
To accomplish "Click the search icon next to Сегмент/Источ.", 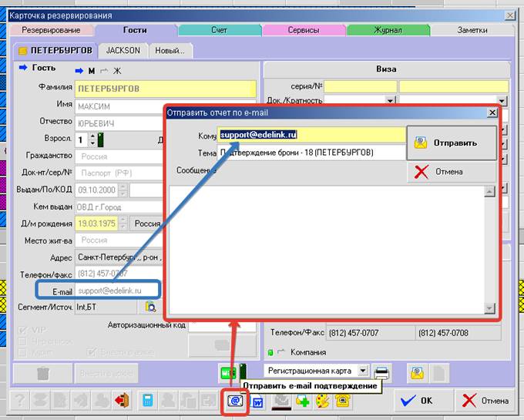I will (x=151, y=307).
